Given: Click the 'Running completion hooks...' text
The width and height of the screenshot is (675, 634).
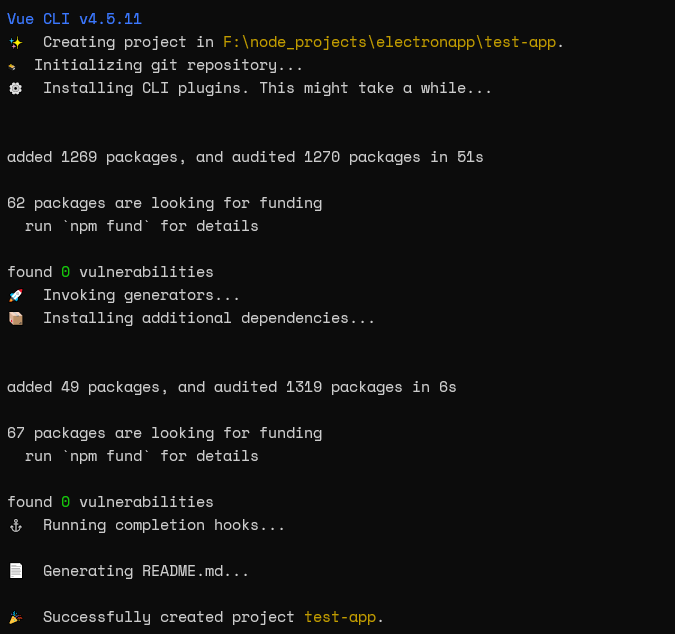Looking at the screenshot, I should (x=164, y=525).
